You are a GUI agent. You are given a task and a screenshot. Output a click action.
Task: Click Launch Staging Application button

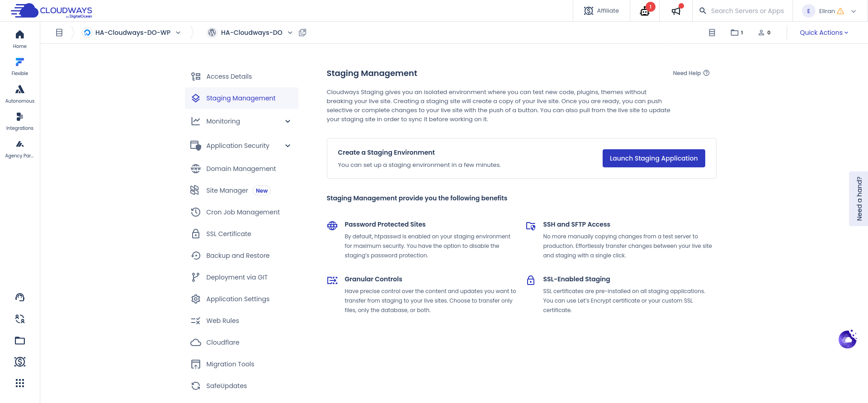(x=654, y=158)
